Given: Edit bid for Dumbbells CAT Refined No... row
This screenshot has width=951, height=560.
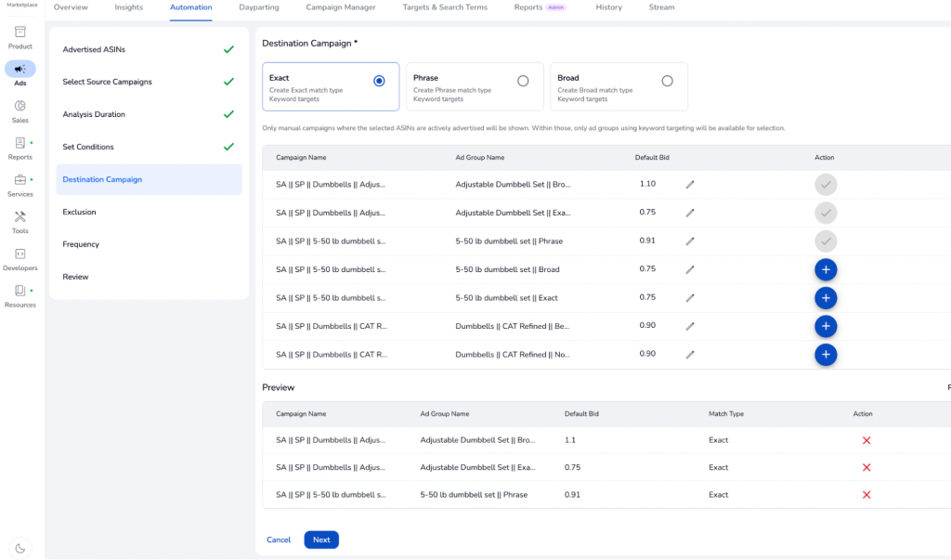Looking at the screenshot, I should click(690, 355).
